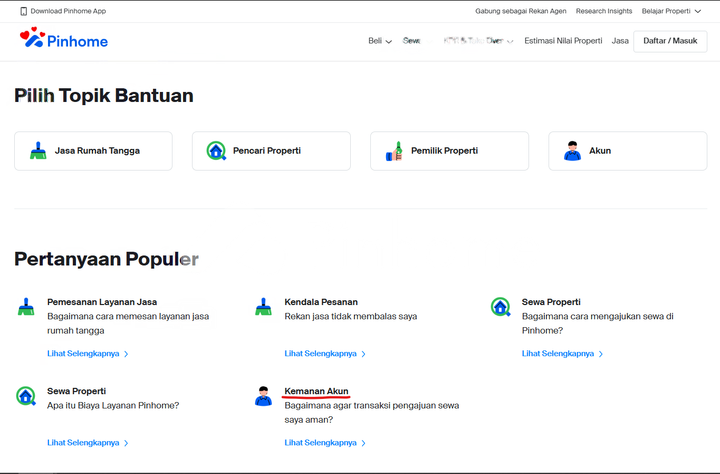Click the house icon beside Apa itu Biaya Layanan
Screen dimensions: 720x474
[x=26, y=396]
